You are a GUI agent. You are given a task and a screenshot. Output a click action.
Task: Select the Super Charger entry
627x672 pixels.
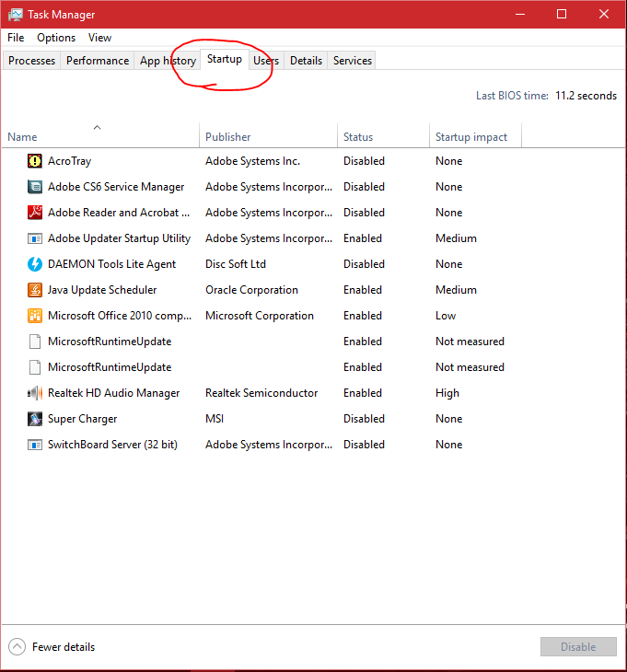tap(82, 419)
